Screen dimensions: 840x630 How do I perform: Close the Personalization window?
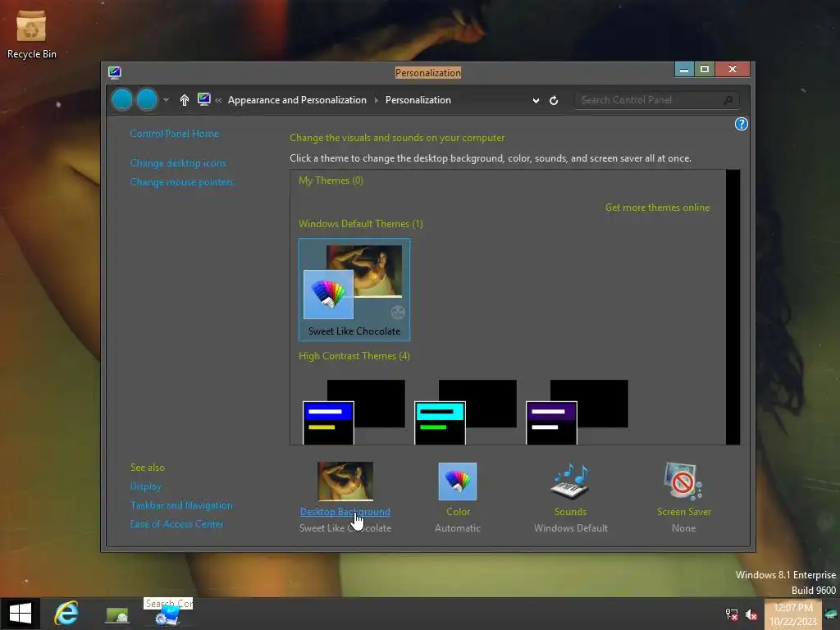(733, 69)
